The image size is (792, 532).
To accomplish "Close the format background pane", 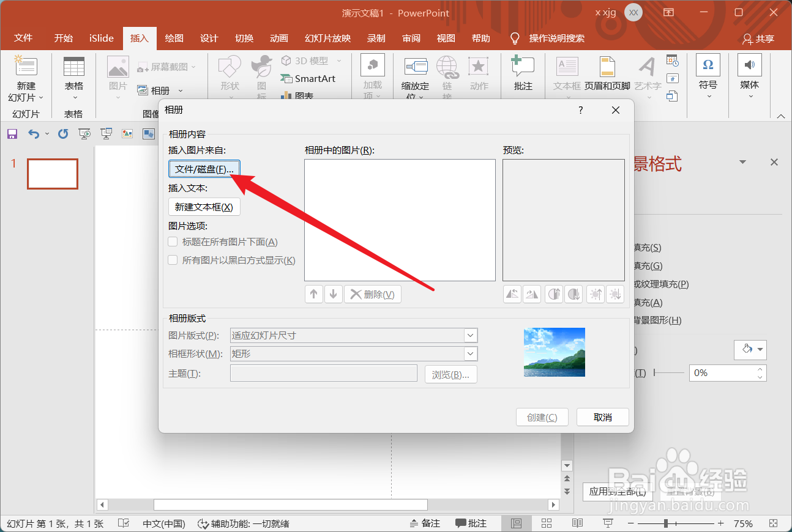I will pyautogui.click(x=774, y=162).
